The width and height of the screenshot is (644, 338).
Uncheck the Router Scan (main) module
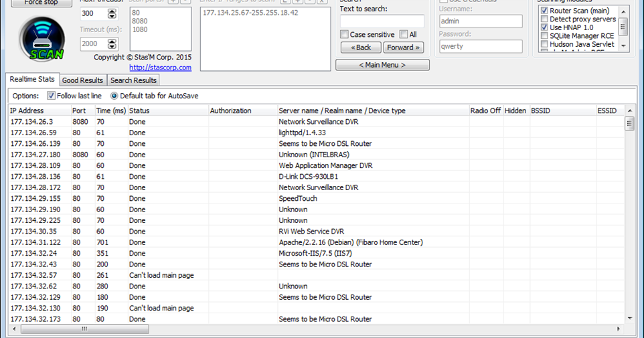[544, 11]
